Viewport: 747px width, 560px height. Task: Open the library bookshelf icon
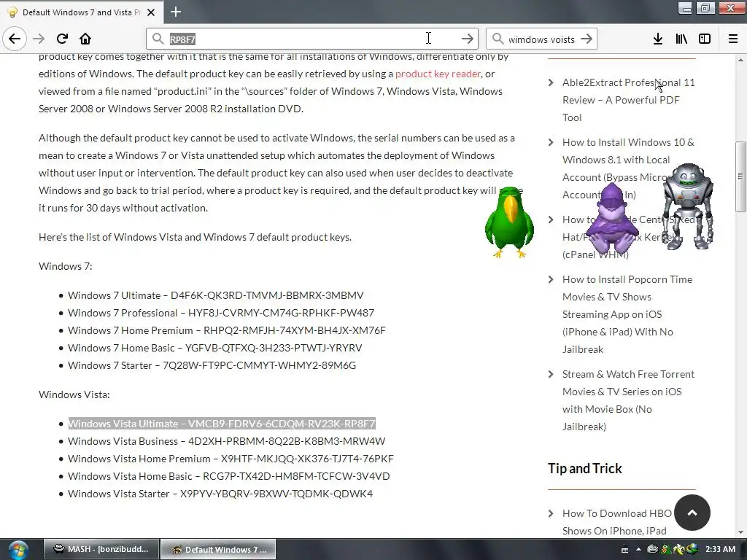[x=681, y=39]
